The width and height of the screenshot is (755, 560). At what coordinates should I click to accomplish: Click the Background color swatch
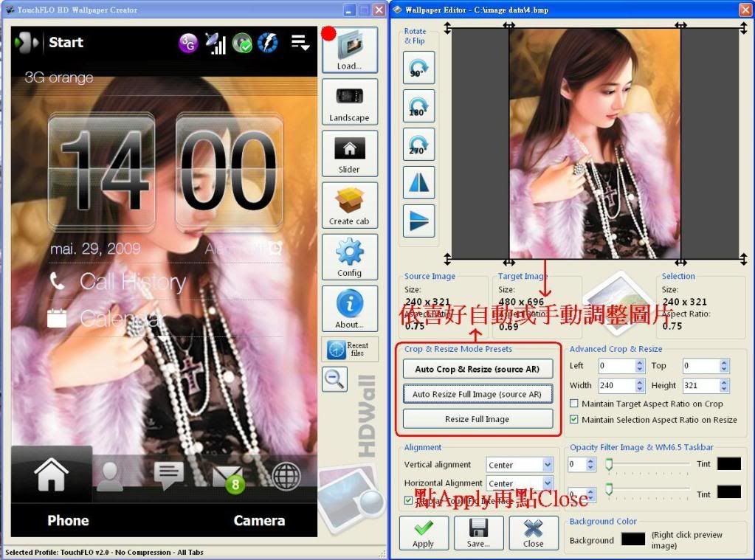[x=633, y=539]
